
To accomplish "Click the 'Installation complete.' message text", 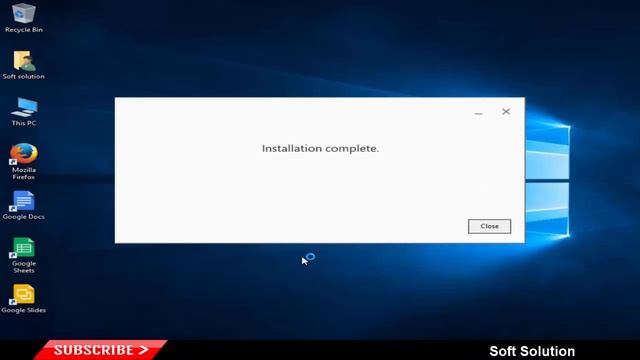I will tap(320, 149).
